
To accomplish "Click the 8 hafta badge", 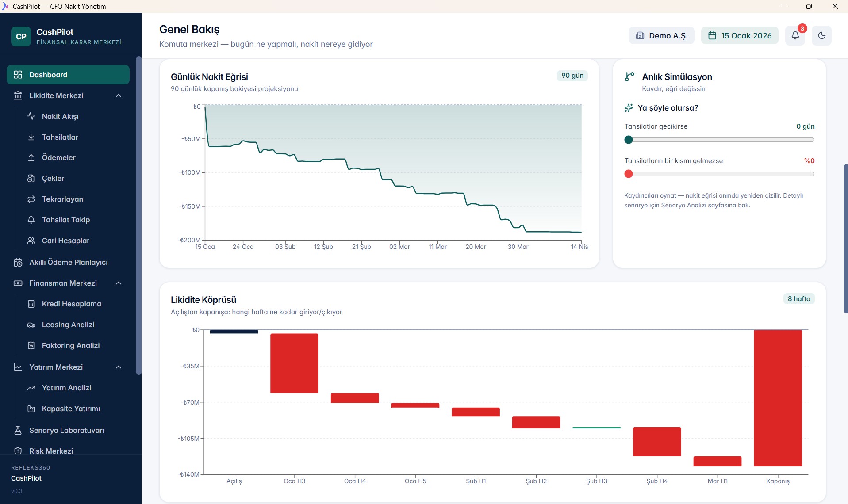I will click(x=799, y=298).
